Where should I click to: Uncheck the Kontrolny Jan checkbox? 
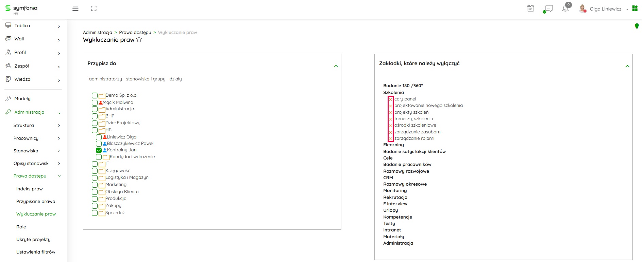pos(99,150)
